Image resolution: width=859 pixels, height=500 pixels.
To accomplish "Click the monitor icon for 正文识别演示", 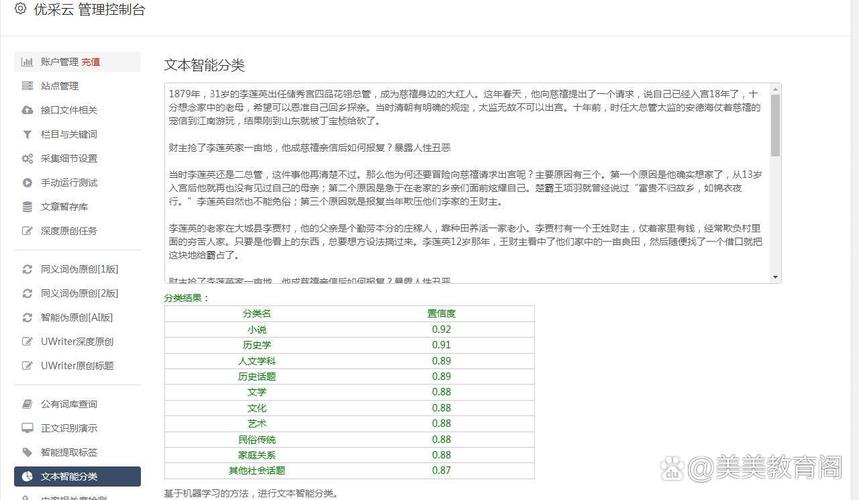I will click(27, 428).
